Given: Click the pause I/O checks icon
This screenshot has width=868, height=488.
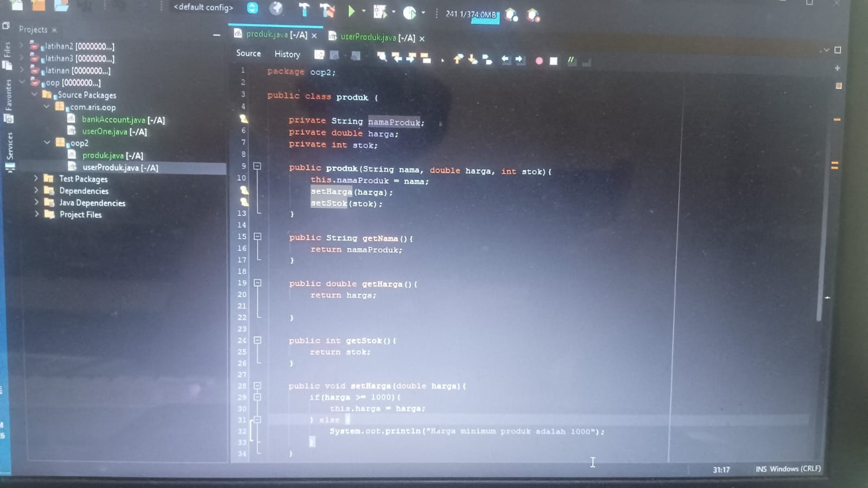Looking at the screenshot, I should pyautogui.click(x=533, y=15).
